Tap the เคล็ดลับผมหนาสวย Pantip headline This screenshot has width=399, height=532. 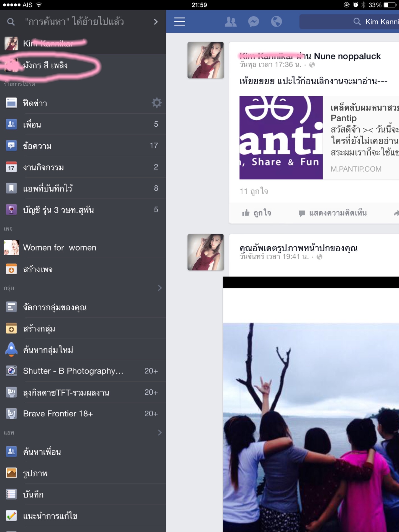pos(365,113)
